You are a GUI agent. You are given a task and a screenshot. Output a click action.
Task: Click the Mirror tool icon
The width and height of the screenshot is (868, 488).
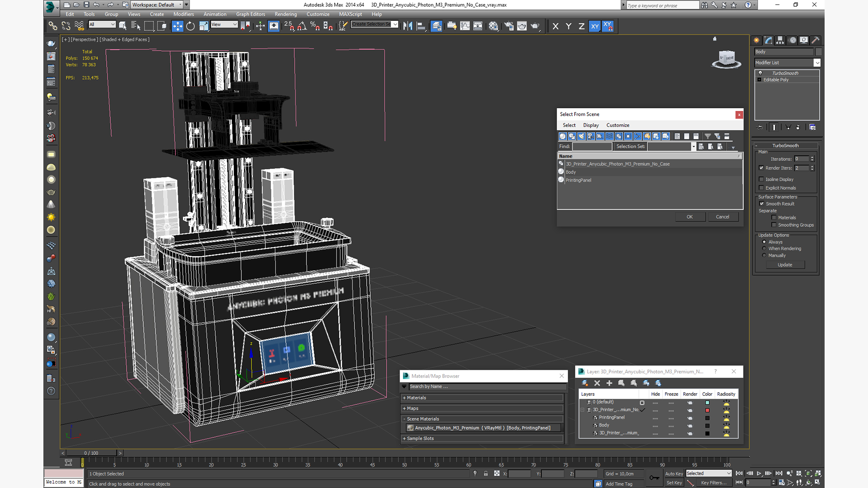click(x=407, y=26)
